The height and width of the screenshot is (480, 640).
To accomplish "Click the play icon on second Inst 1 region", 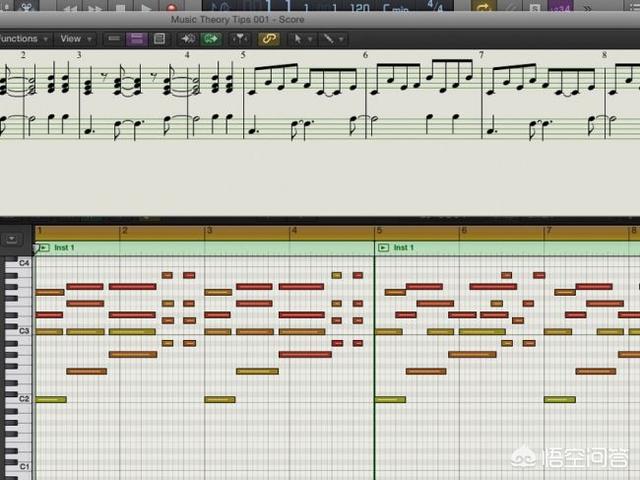I will [385, 248].
